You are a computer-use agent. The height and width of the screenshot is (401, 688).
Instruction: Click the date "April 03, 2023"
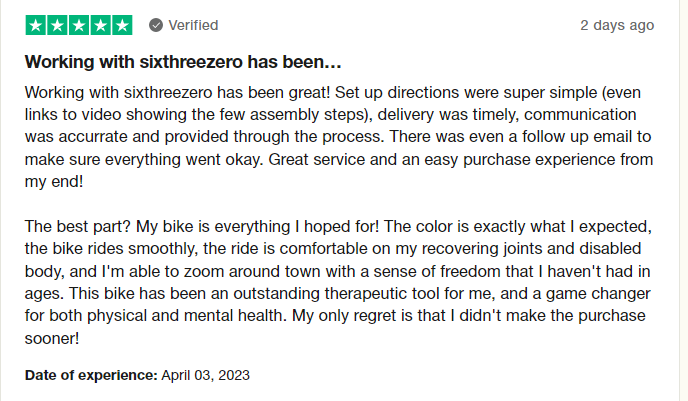click(206, 376)
